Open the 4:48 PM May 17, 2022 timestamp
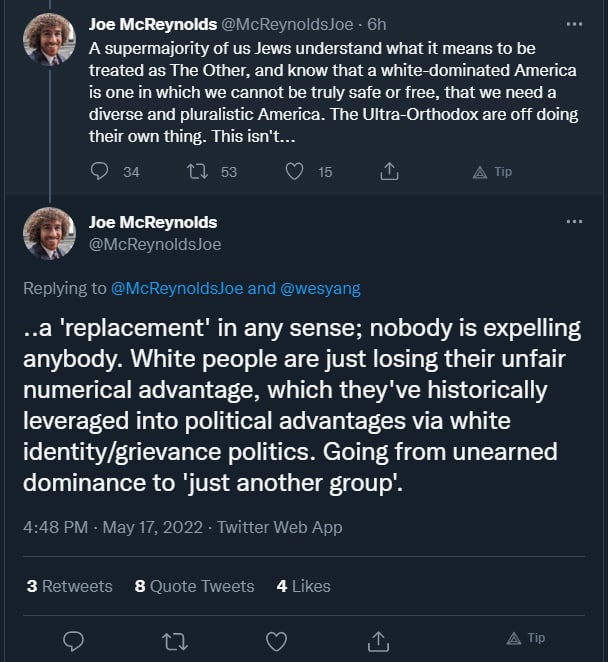Image resolution: width=608 pixels, height=662 pixels. [113, 527]
